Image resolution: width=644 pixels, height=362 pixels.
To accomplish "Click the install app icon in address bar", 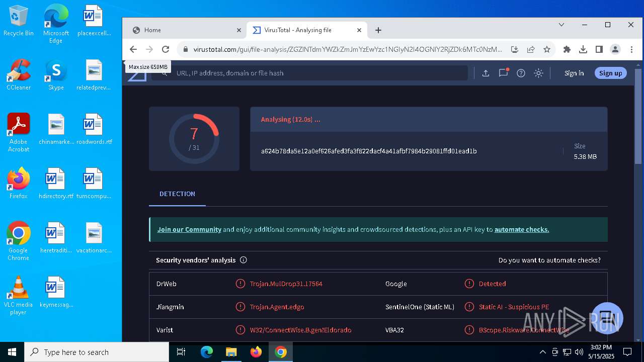I will (514, 49).
